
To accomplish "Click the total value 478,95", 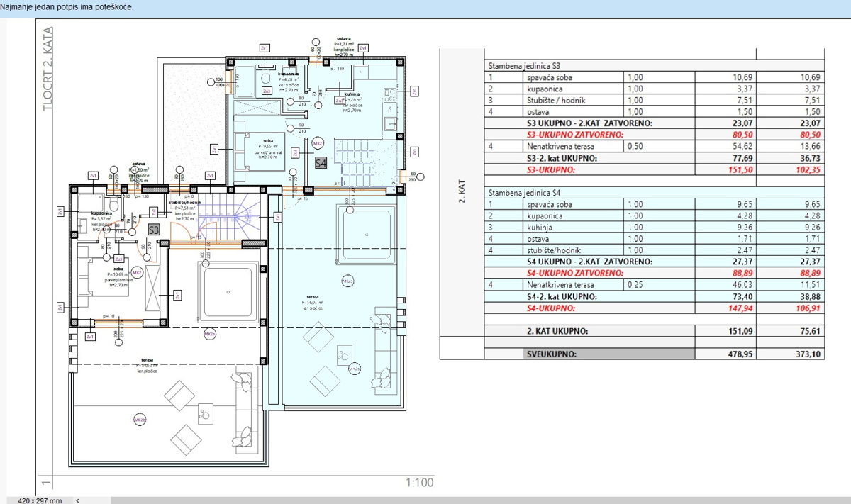I will point(737,354).
